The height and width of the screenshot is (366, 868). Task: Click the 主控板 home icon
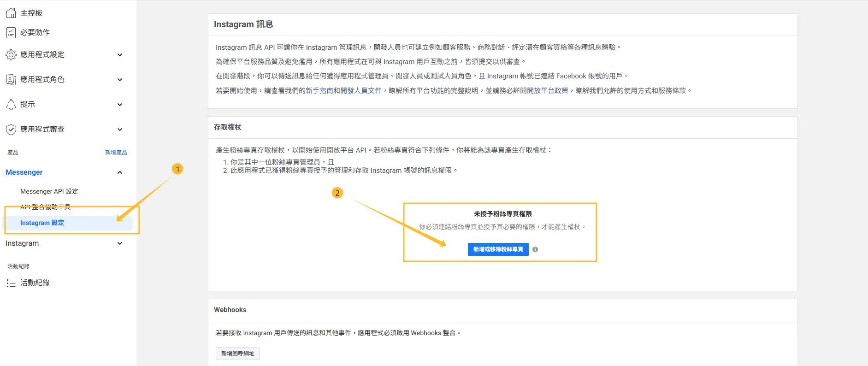coord(11,13)
